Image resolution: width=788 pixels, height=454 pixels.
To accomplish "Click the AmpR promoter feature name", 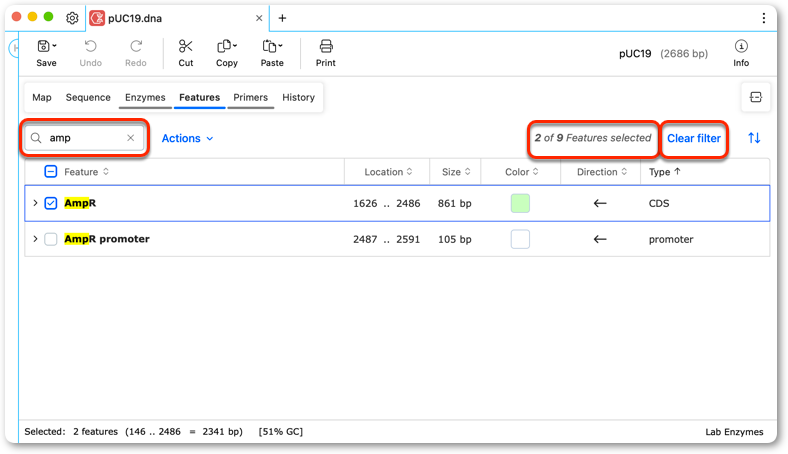I will [107, 239].
